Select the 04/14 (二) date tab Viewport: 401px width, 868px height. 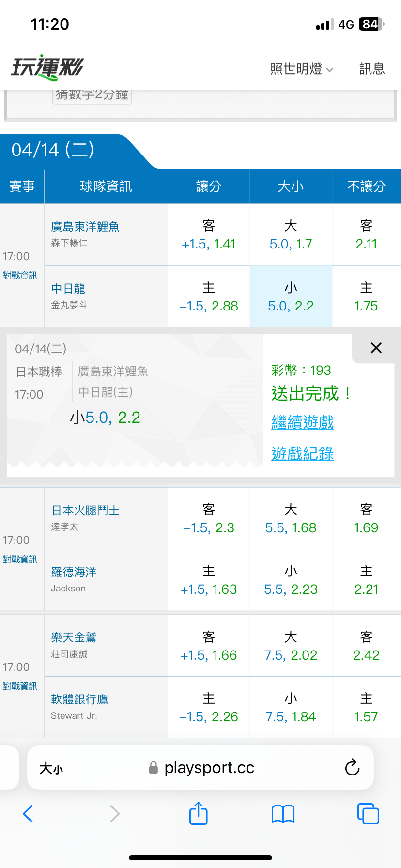coord(53,150)
